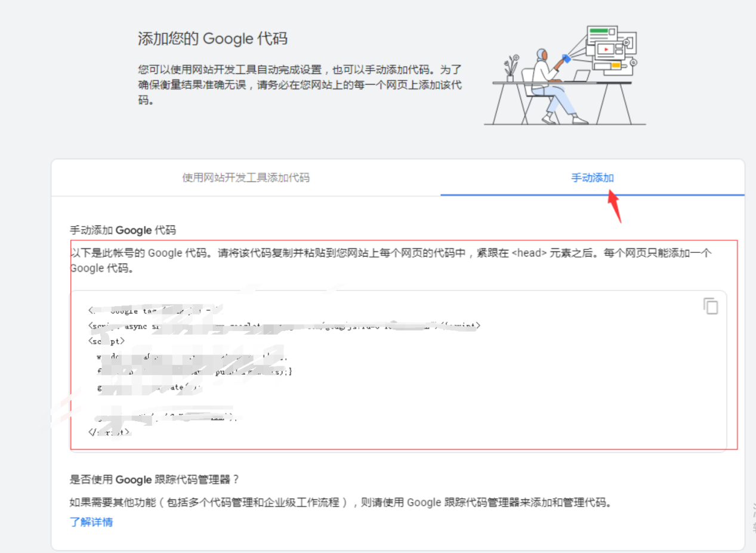Open Google 跟踪代码管理器 learn more link
Viewport: 756px width, 553px height.
pos(91,522)
